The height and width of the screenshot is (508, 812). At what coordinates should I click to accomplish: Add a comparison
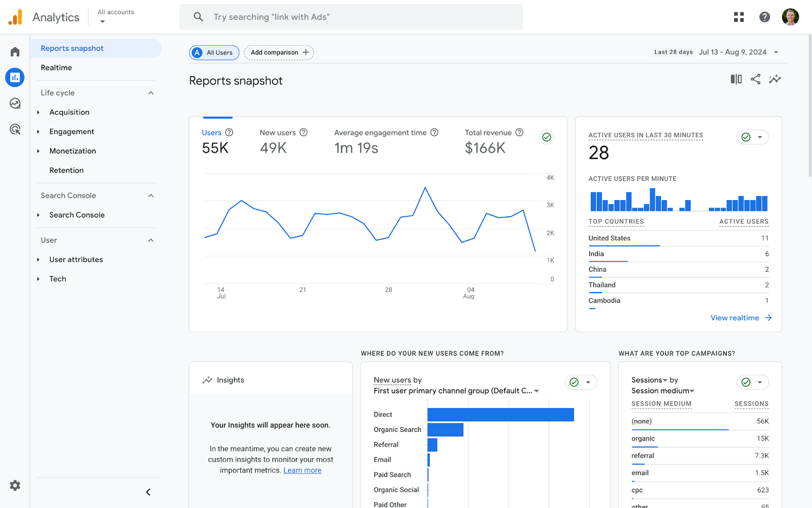278,52
